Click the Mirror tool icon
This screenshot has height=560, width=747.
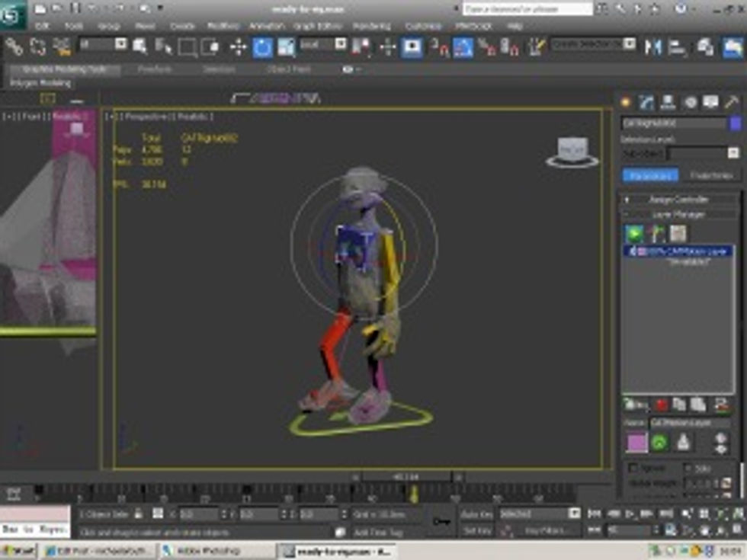coord(653,46)
